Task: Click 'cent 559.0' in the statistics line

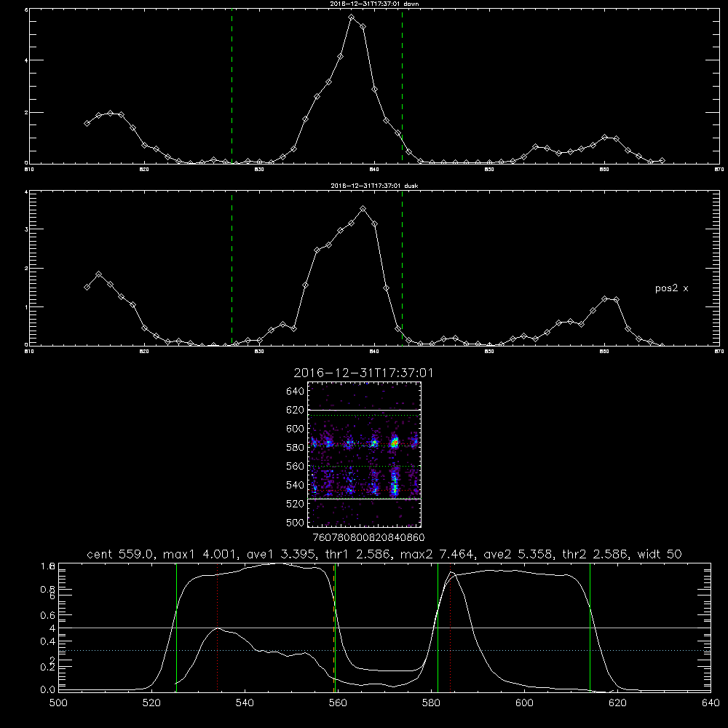Action: 120,554
